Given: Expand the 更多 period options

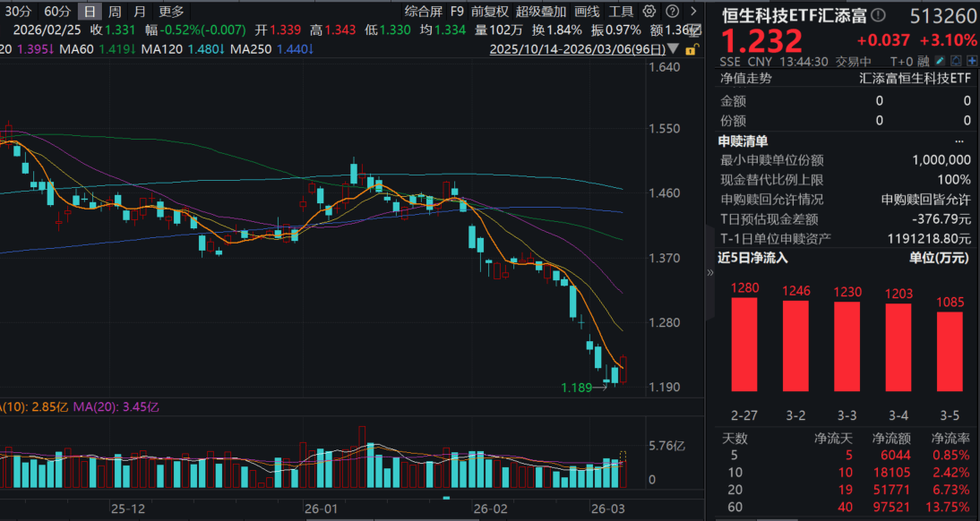Looking at the screenshot, I should pos(171,12).
